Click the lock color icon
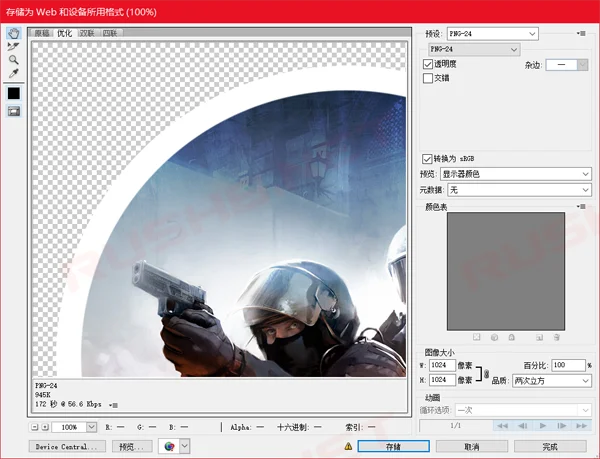 [512, 337]
